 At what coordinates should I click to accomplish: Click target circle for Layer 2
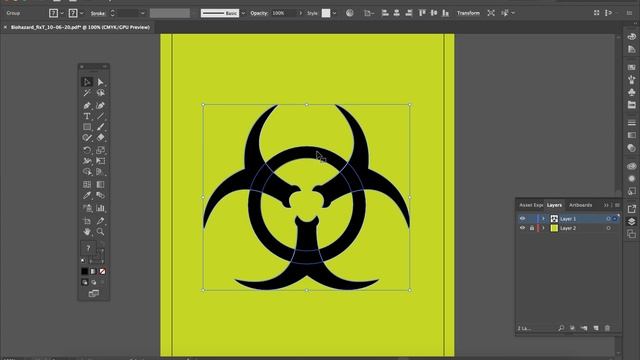[609, 228]
